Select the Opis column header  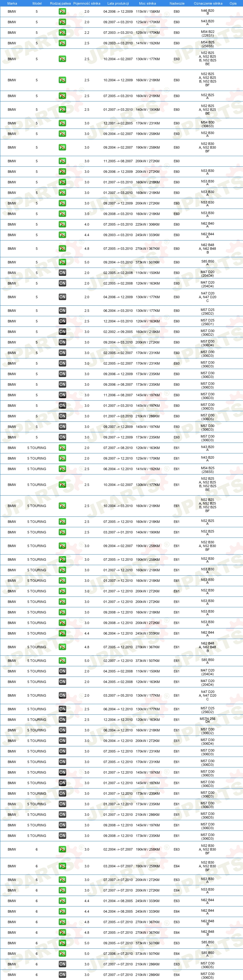tap(233, 3)
